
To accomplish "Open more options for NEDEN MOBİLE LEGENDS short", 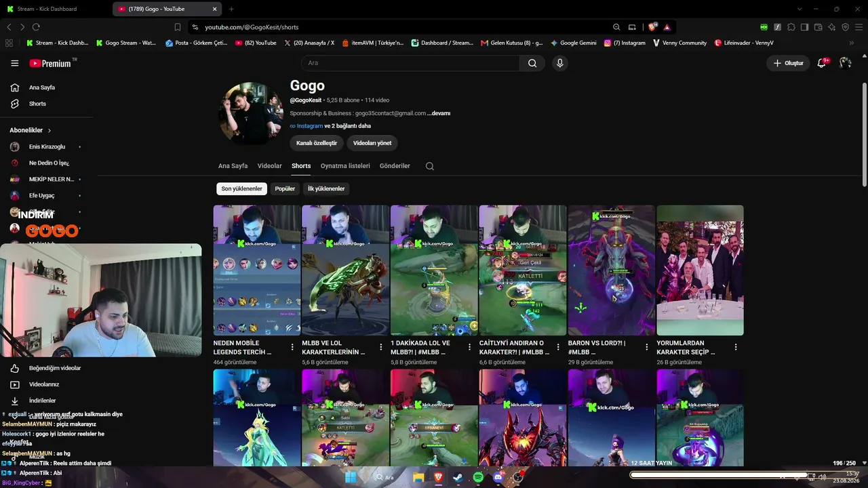I will pyautogui.click(x=292, y=347).
